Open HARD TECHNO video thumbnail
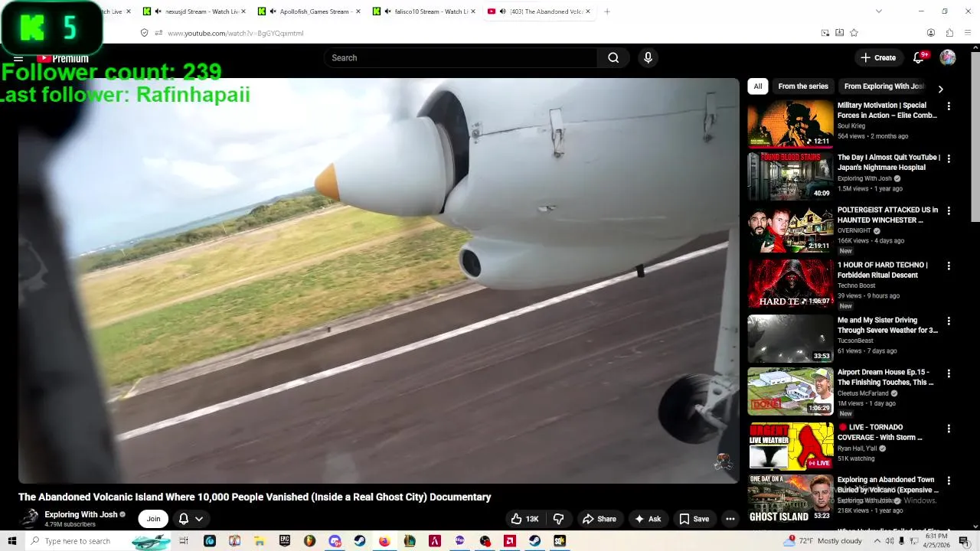Screen dimensions: 980x551 (790, 283)
